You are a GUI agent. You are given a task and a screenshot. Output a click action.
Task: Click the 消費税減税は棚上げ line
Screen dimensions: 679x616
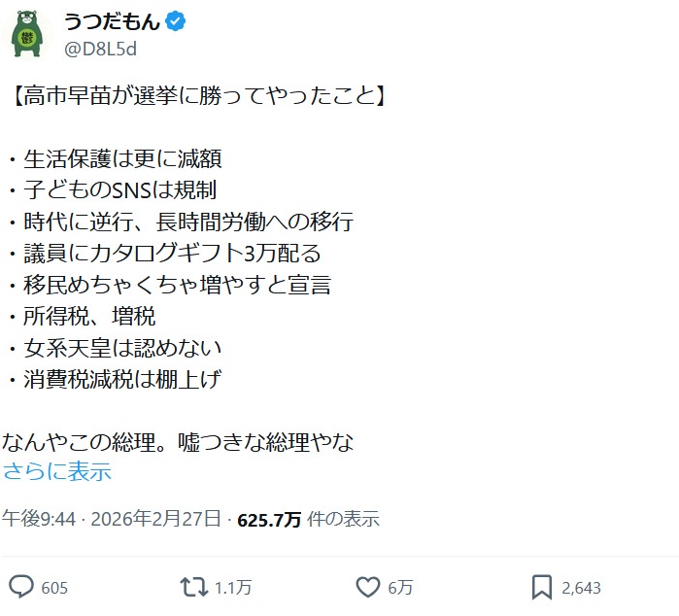(128, 379)
